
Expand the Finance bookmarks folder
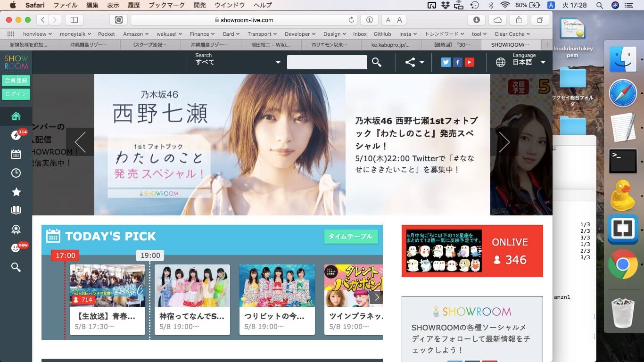coord(202,34)
